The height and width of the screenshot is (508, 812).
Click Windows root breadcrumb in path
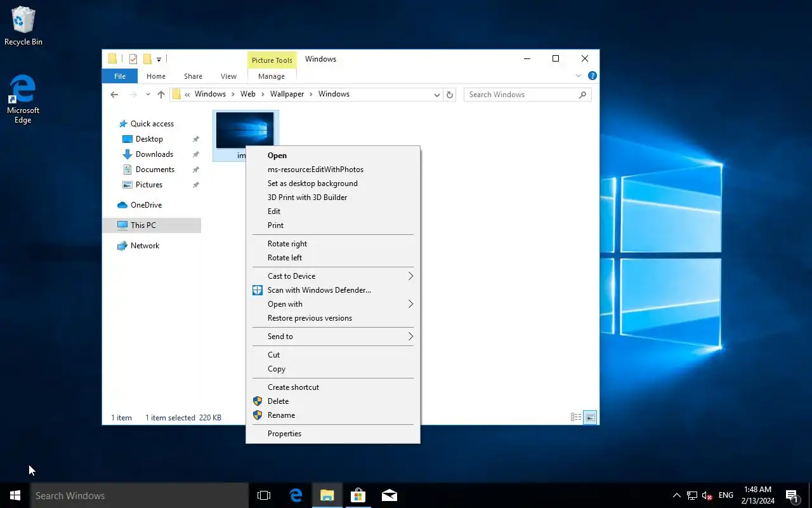point(210,94)
